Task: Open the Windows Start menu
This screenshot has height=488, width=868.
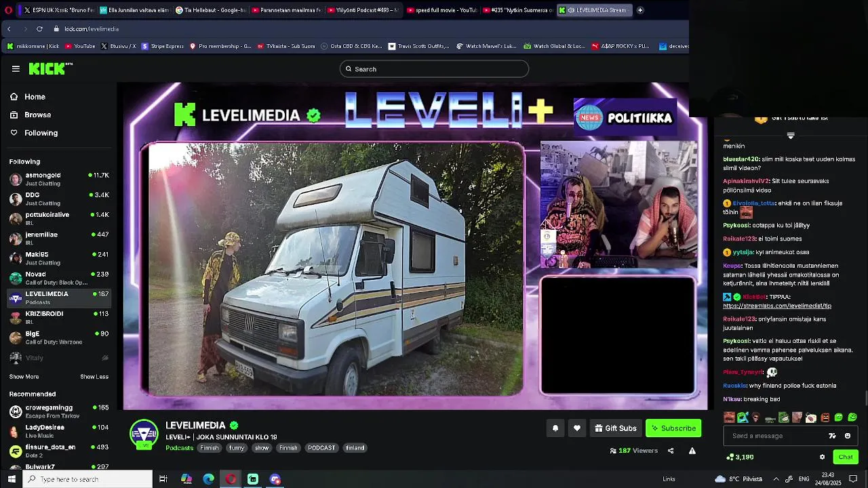Action: coord(12,479)
